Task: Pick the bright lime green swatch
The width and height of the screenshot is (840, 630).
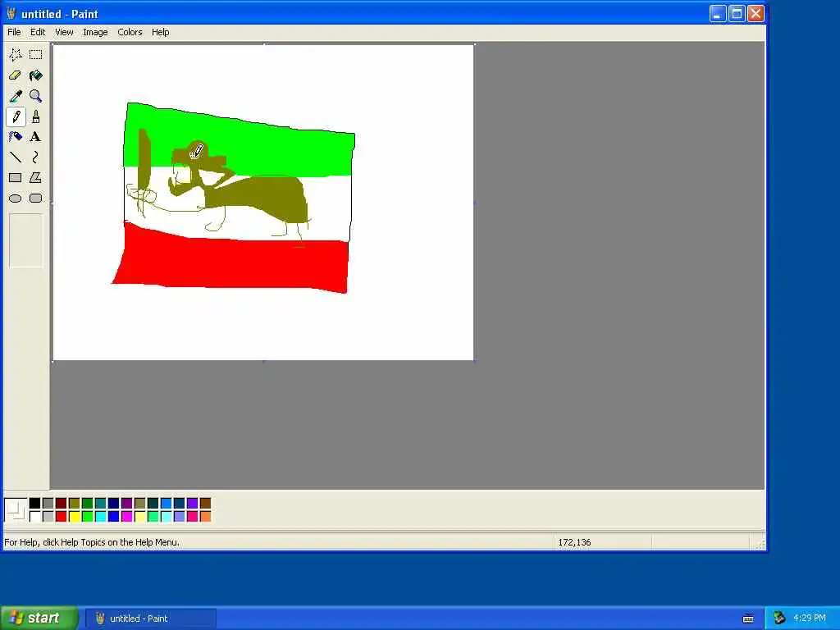Action: (87, 517)
